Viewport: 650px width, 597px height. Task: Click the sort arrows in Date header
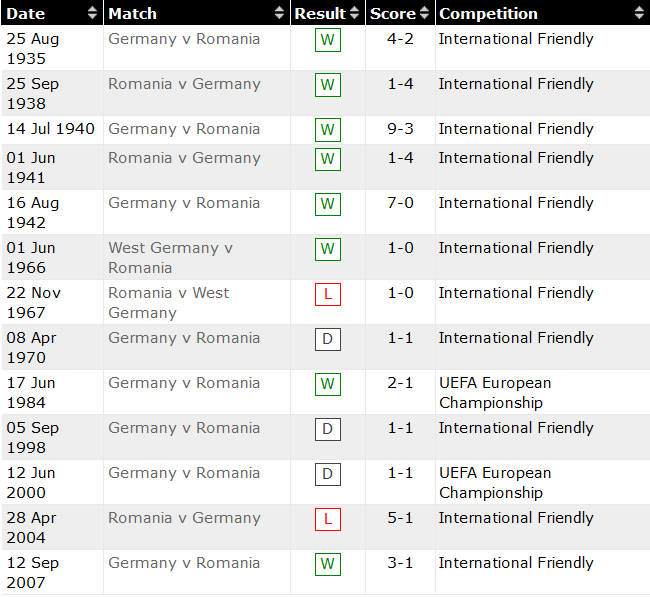pyautogui.click(x=93, y=13)
